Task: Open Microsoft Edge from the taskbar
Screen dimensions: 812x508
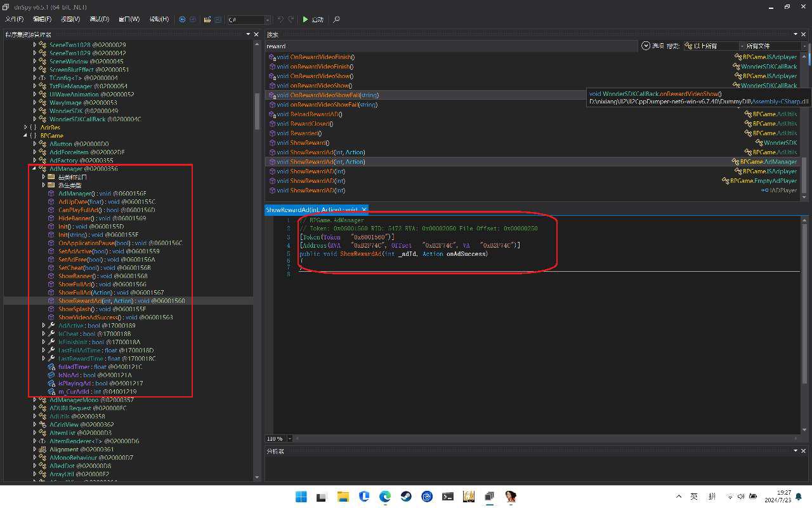Action: pyautogui.click(x=385, y=497)
